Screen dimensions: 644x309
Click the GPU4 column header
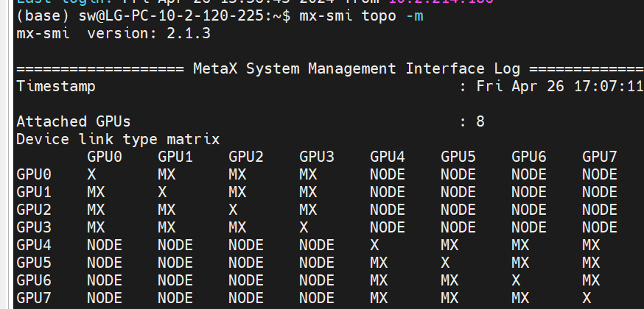point(388,157)
